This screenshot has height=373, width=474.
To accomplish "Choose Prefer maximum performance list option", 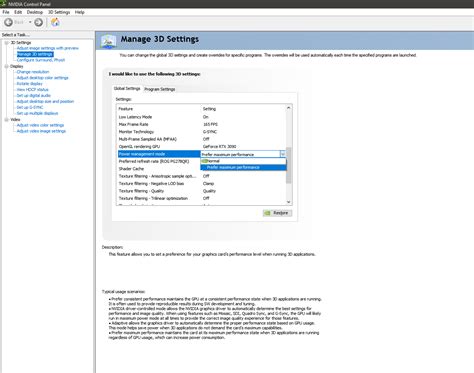I will (243, 167).
